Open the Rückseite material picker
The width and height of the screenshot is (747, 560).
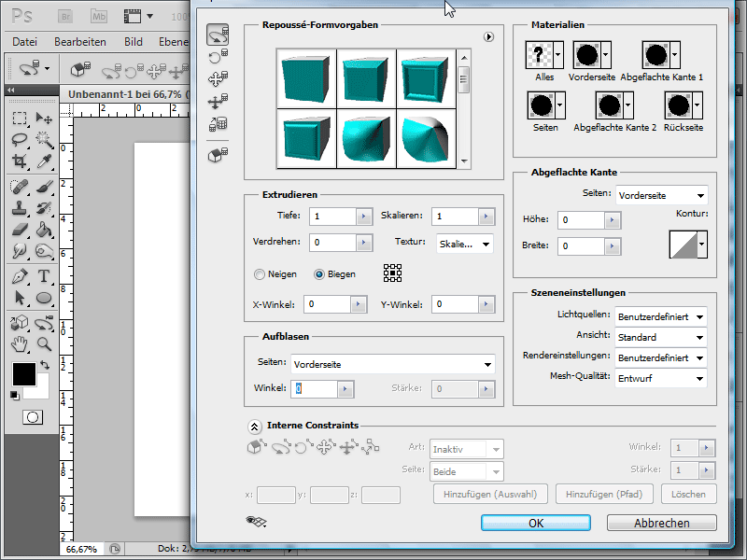tap(684, 105)
